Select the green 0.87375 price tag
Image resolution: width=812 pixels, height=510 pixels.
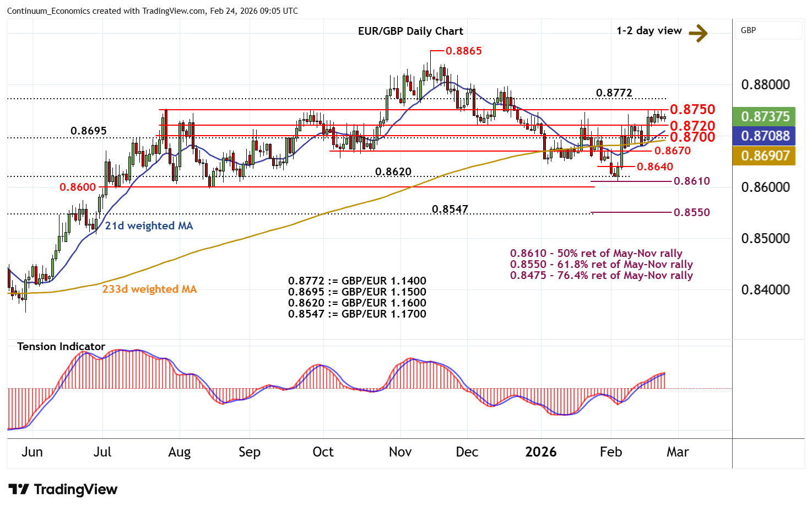[x=765, y=116]
